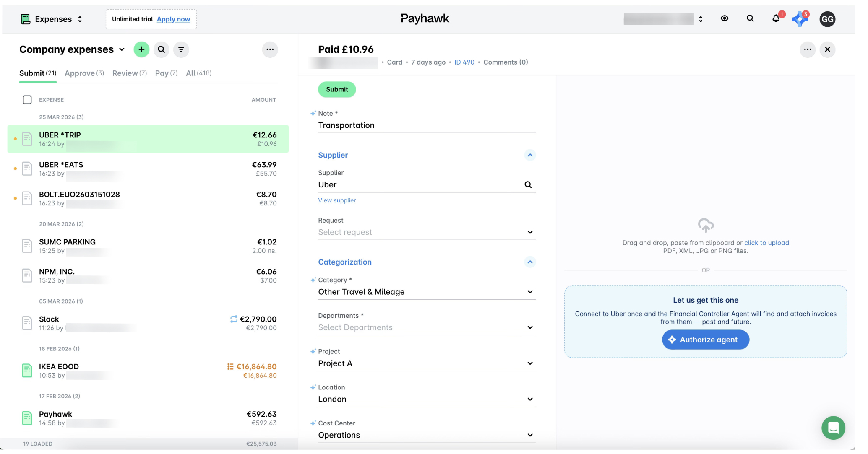Switch to the All tab

tap(198, 73)
